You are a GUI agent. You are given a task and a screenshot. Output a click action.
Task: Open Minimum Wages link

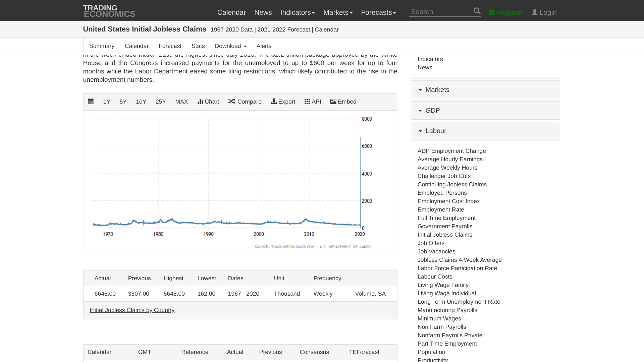click(x=439, y=318)
